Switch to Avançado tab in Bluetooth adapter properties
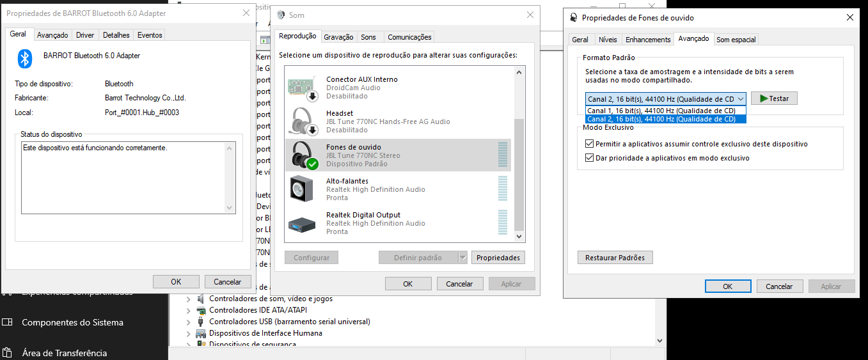Image resolution: width=868 pixels, height=360 pixels. click(52, 35)
